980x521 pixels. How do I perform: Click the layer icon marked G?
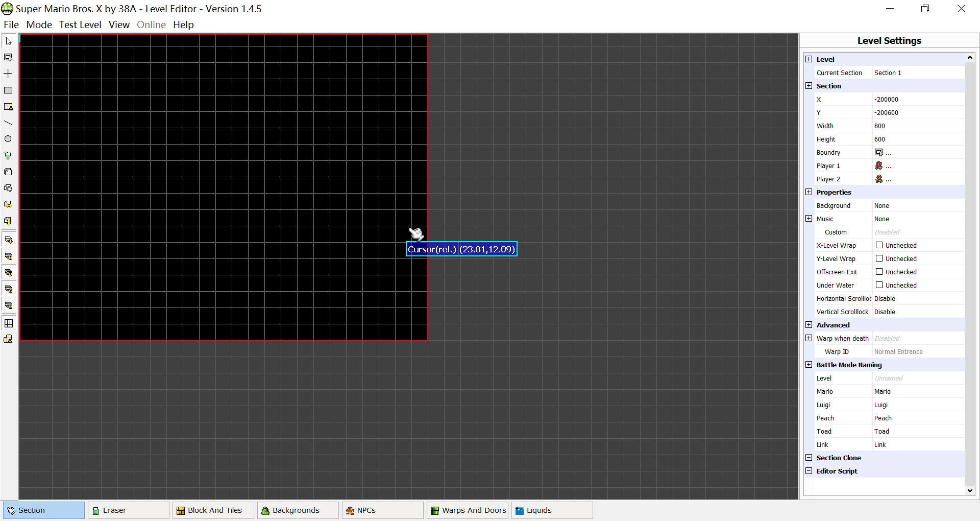coord(9,289)
